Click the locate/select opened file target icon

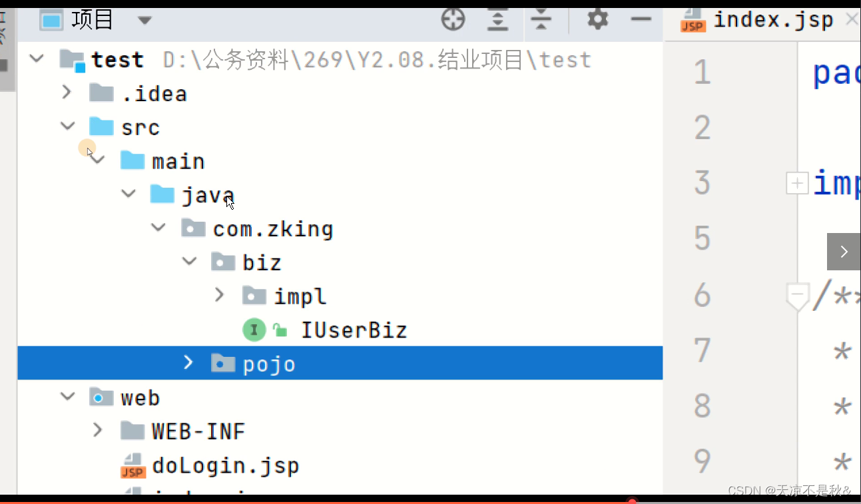click(x=453, y=20)
